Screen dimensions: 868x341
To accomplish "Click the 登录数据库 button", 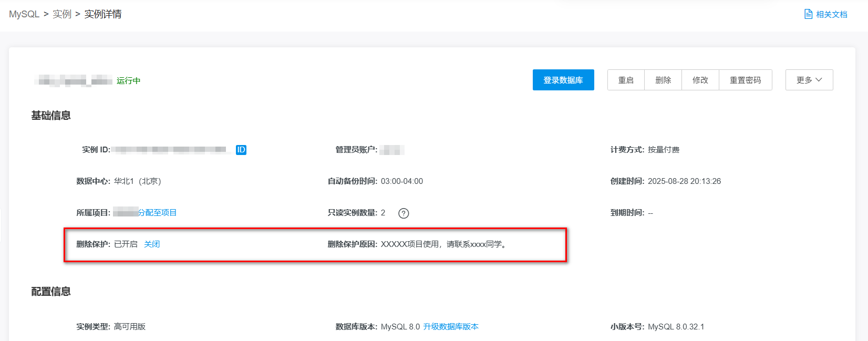I will [563, 80].
